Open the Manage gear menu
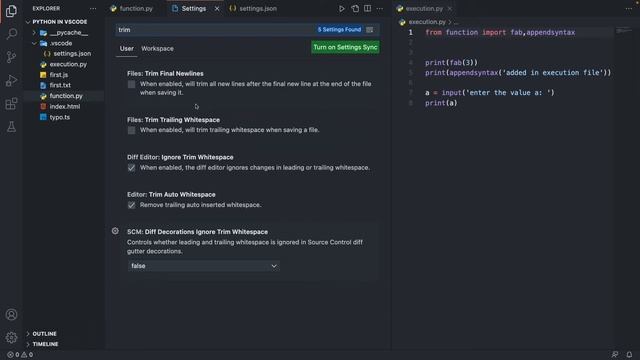 11,338
